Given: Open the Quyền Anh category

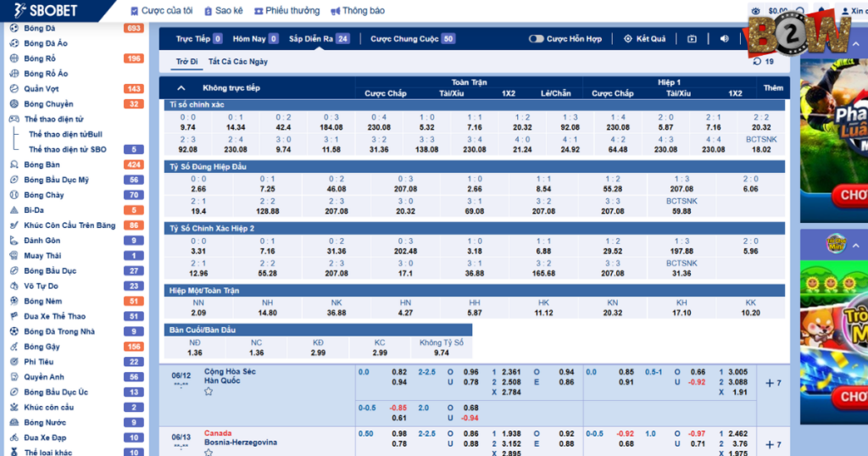Looking at the screenshot, I should click(44, 377).
